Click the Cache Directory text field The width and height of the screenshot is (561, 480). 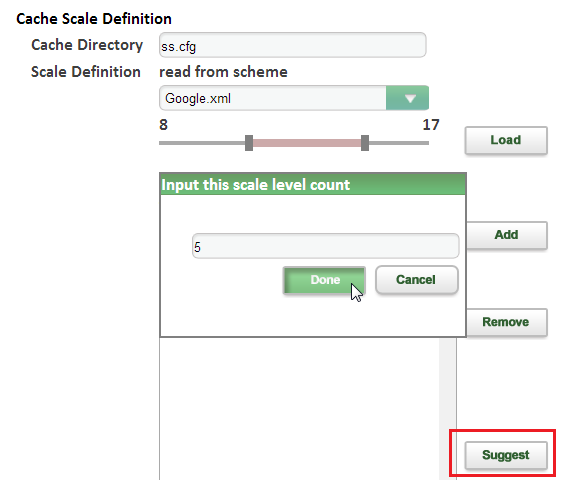[292, 45]
